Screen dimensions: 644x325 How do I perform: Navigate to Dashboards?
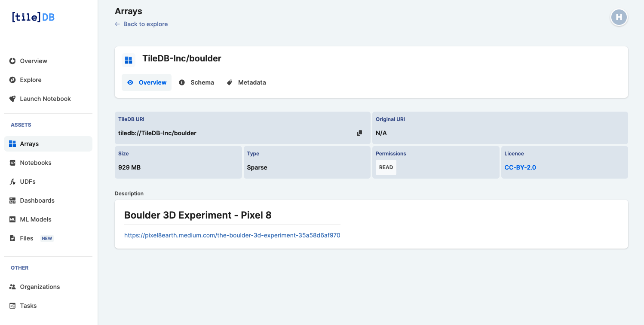pyautogui.click(x=37, y=200)
